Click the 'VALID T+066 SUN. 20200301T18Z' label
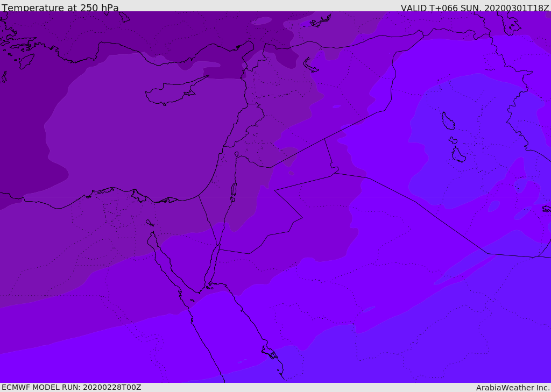The width and height of the screenshot is (551, 392). pos(475,8)
